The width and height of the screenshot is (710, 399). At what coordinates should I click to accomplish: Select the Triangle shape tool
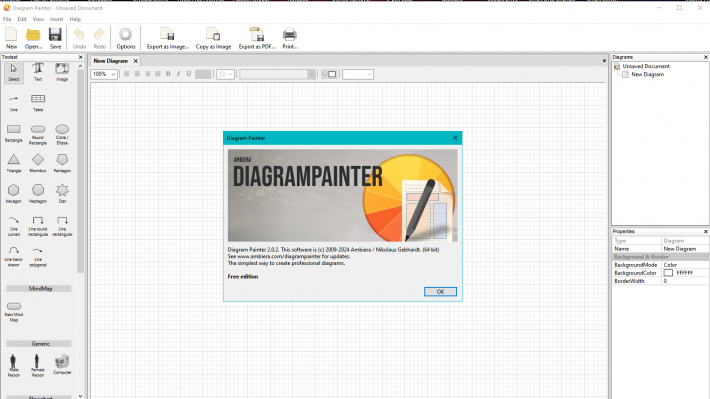click(14, 164)
